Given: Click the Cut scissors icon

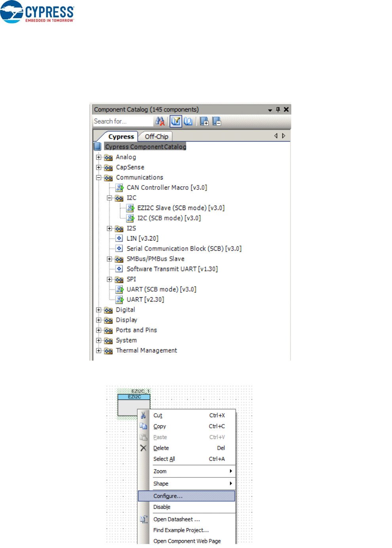Looking at the screenshot, I should [143, 415].
